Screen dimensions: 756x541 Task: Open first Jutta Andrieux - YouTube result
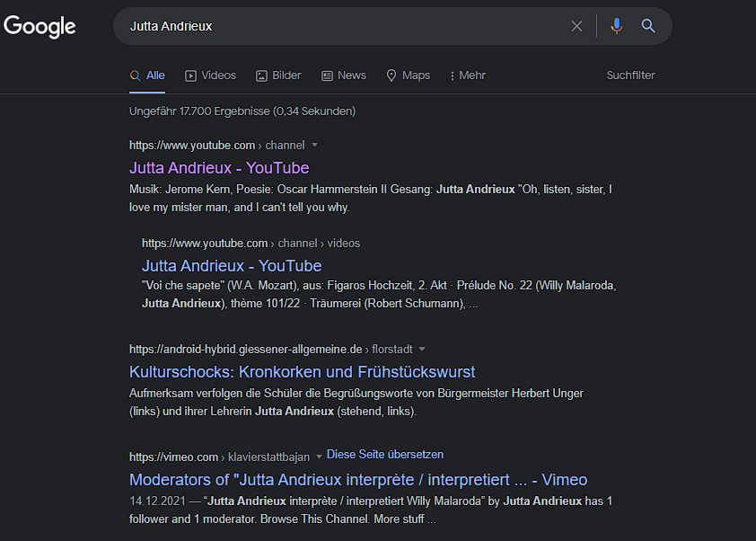pyautogui.click(x=219, y=168)
